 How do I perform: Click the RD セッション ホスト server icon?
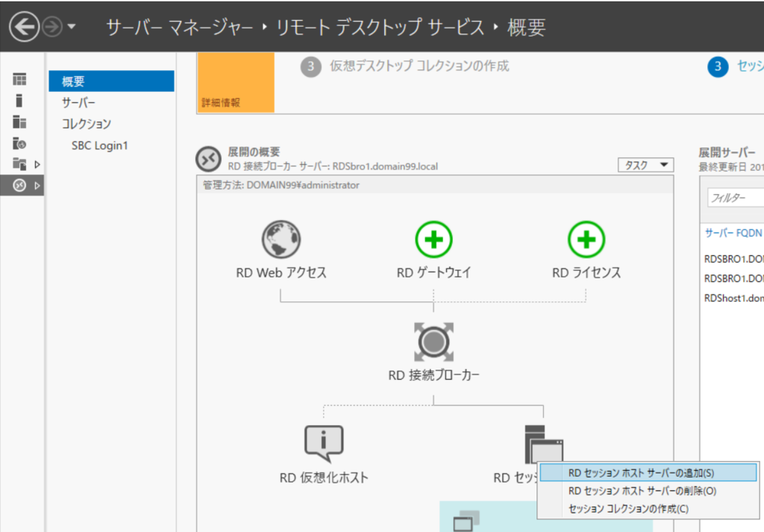(x=544, y=444)
